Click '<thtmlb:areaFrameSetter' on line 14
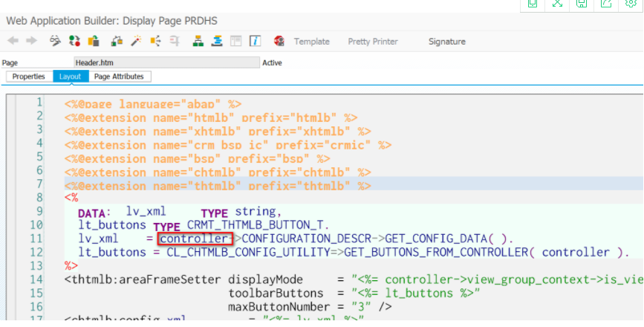The image size is (644, 327). (x=143, y=279)
